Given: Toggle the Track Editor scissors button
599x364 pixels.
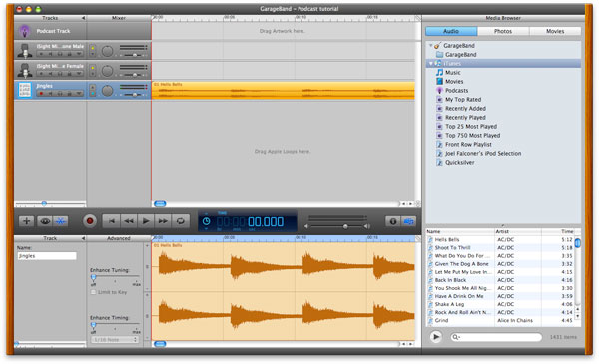Looking at the screenshot, I should pyautogui.click(x=60, y=221).
